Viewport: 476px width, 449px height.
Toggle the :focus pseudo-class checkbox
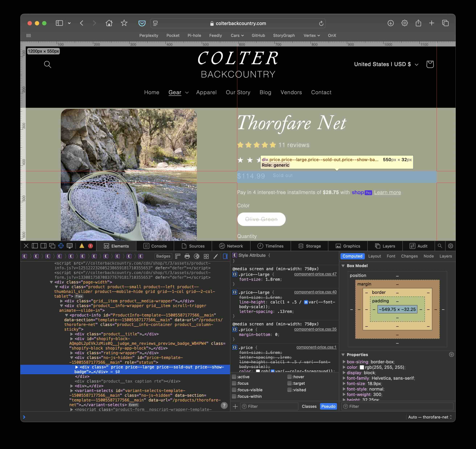coord(234,383)
